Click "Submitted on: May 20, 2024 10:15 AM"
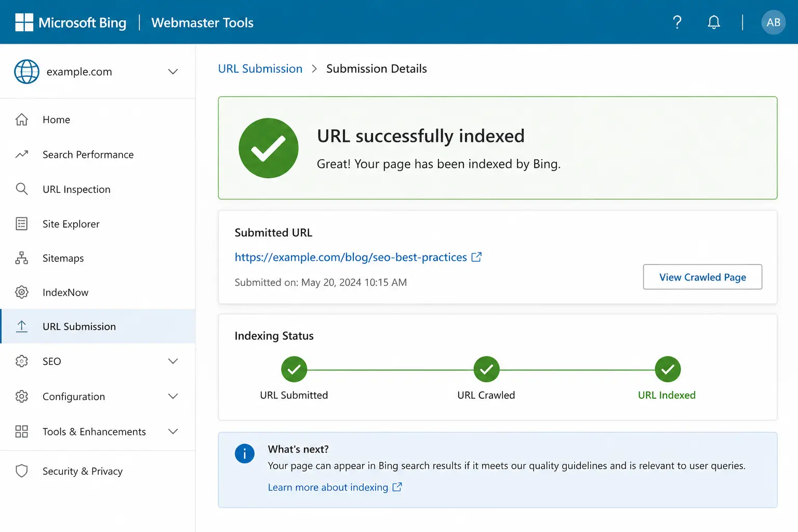Image resolution: width=798 pixels, height=532 pixels. [321, 283]
